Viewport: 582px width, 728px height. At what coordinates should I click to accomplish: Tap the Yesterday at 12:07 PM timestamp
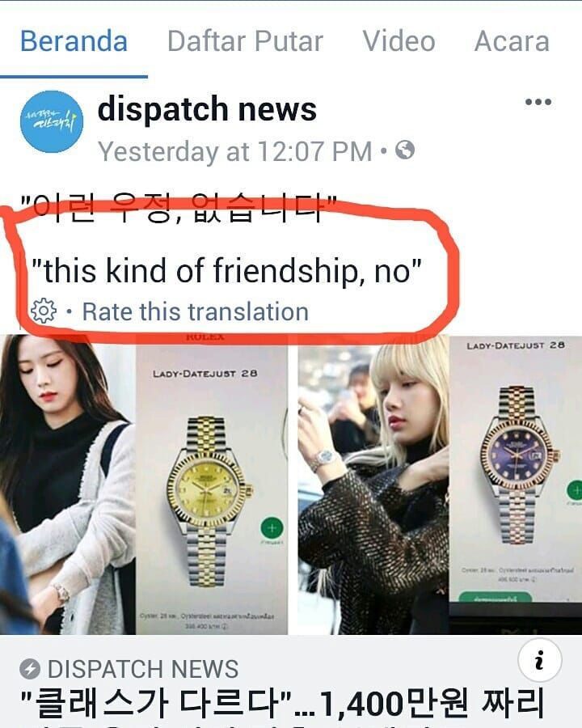pos(235,151)
